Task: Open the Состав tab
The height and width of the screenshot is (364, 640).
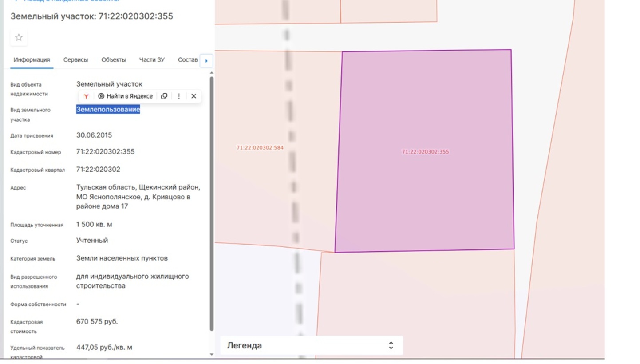Action: click(x=188, y=60)
